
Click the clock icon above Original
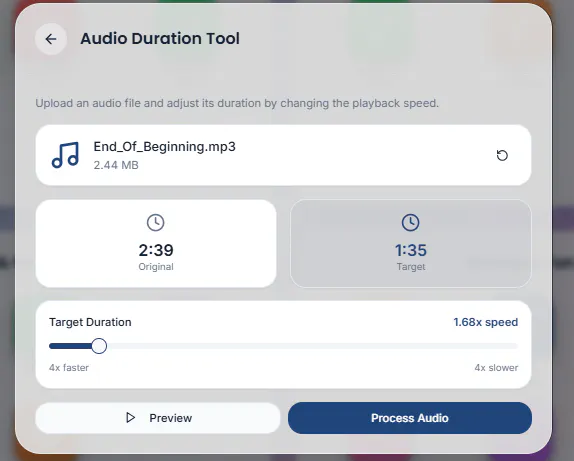[156, 223]
